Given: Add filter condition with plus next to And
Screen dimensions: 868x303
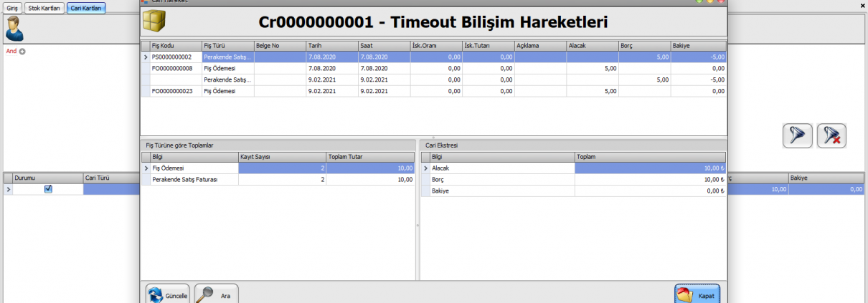Looking at the screenshot, I should click(22, 52).
